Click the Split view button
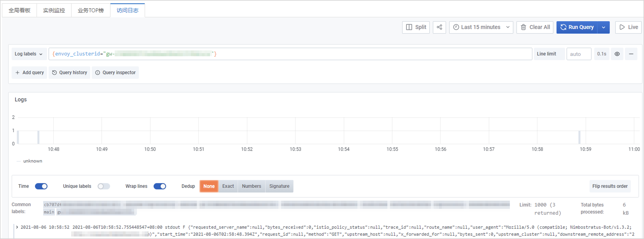The height and width of the screenshot is (239, 644). (416, 27)
